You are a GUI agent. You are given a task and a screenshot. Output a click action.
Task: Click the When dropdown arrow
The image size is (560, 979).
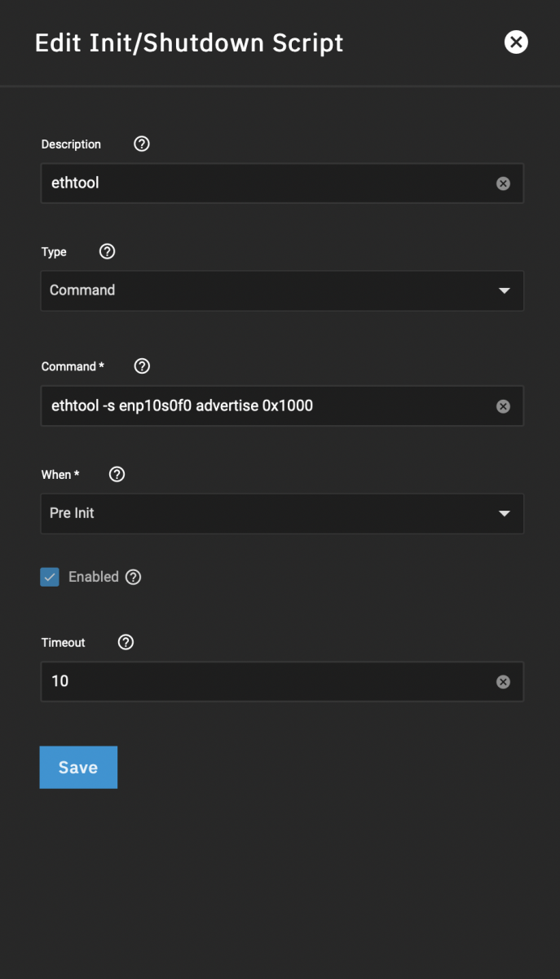pos(504,513)
